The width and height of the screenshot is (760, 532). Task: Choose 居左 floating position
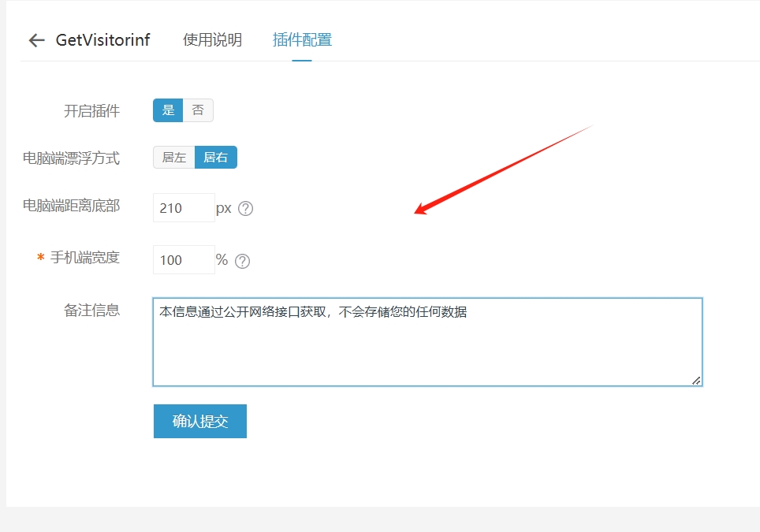[x=174, y=158]
